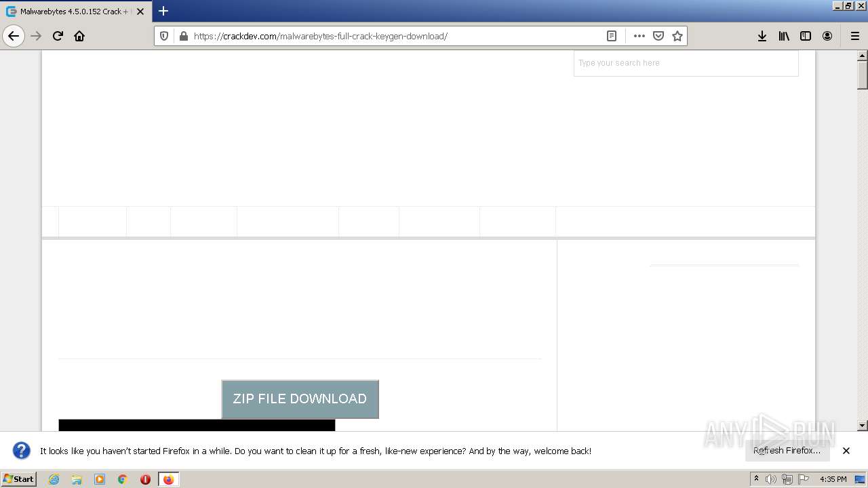Open network status tray icon

[x=787, y=479]
